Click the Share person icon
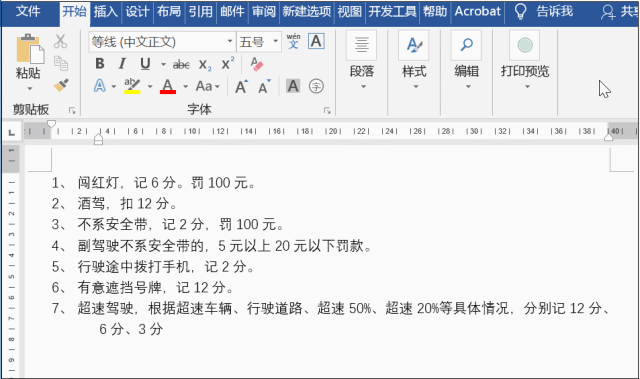The image size is (640, 379). [x=608, y=12]
